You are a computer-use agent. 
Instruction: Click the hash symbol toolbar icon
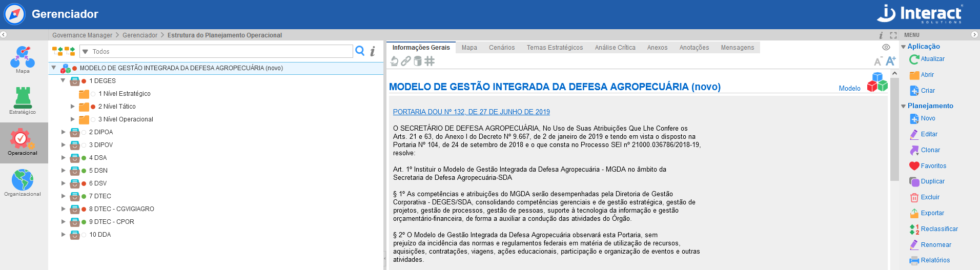coord(430,61)
